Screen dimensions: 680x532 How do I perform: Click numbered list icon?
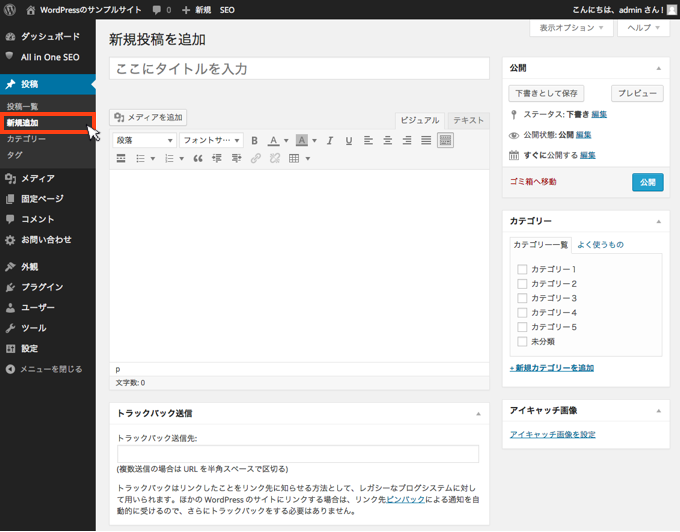pyautogui.click(x=169, y=159)
